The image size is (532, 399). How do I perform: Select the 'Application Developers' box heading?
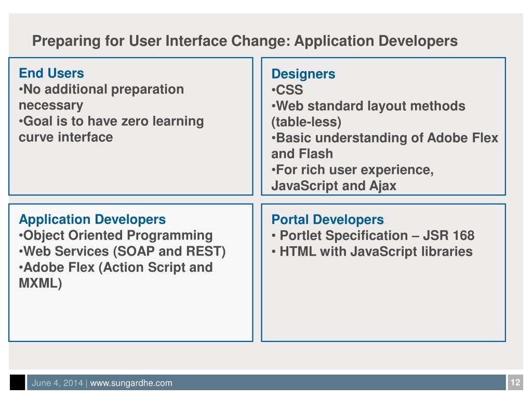92,219
